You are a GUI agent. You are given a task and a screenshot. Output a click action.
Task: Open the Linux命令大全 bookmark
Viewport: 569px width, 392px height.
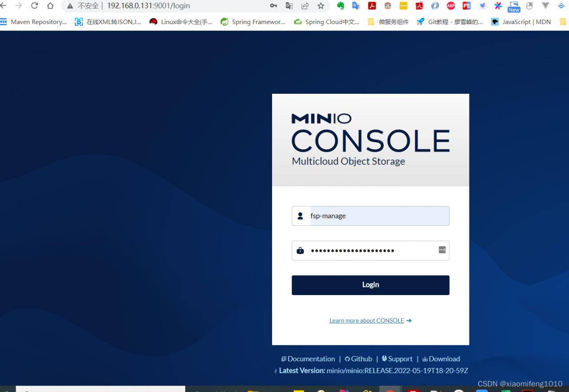181,22
